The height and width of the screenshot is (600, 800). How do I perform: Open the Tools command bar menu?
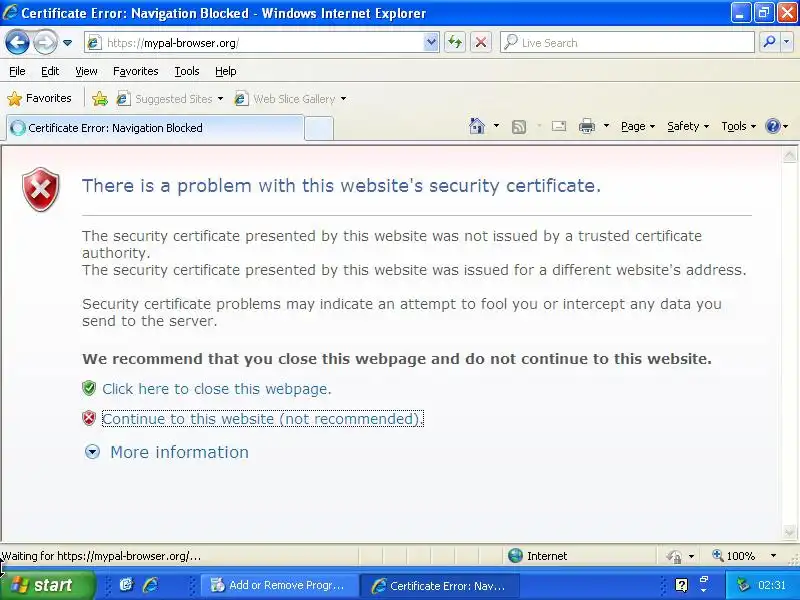[738, 126]
